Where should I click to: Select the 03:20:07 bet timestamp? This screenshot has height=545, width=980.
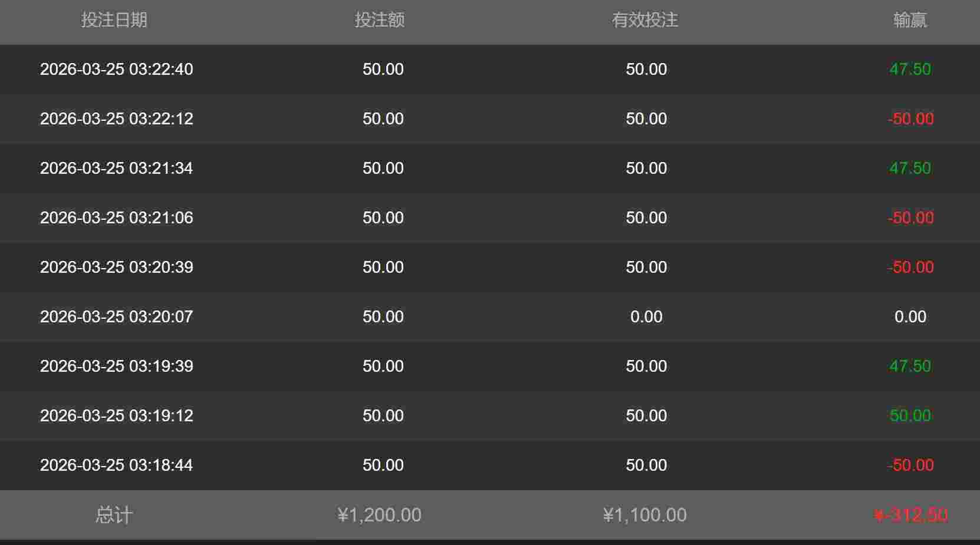tap(116, 316)
